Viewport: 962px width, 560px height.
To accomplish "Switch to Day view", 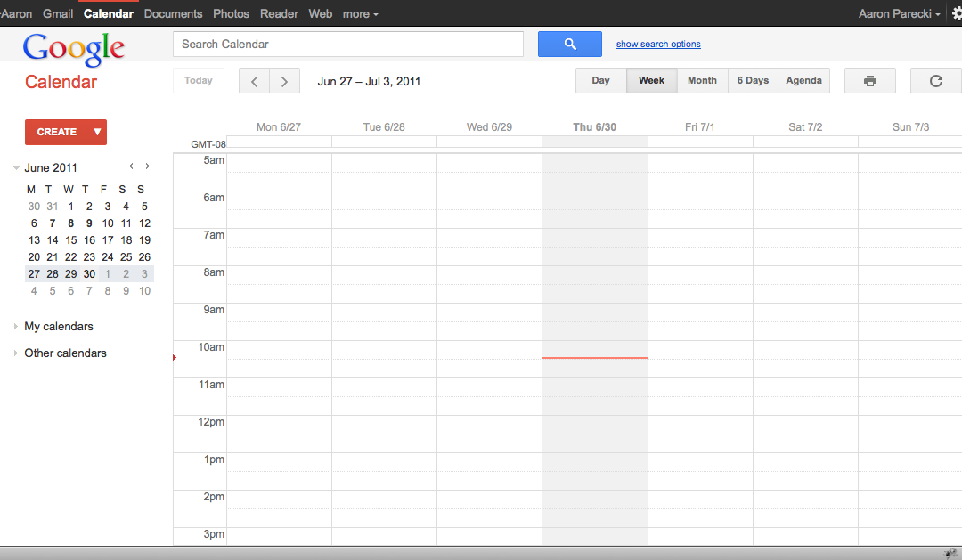I will click(600, 80).
